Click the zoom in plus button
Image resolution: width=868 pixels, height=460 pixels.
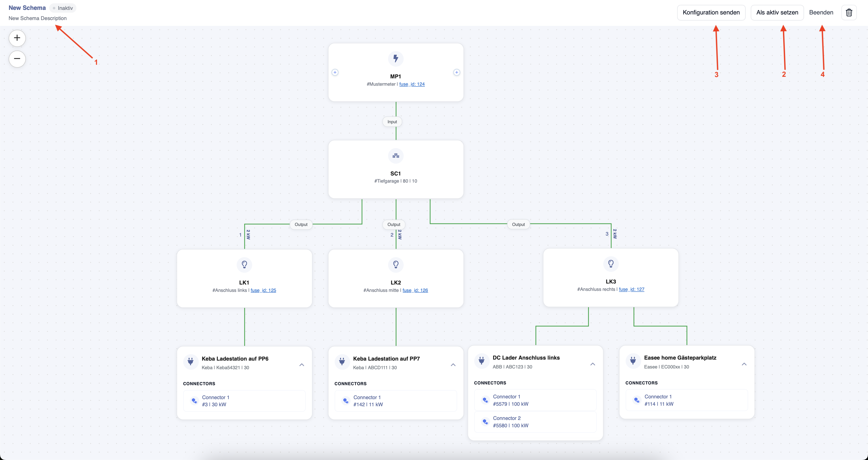pyautogui.click(x=17, y=38)
